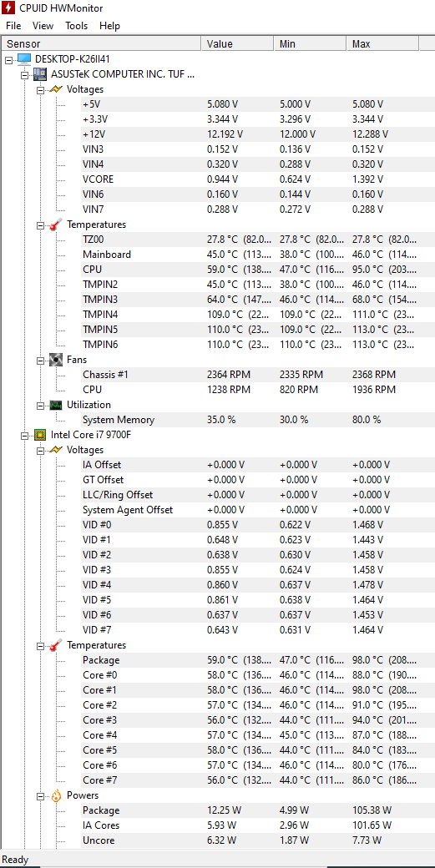Viewport: 435px width, 868px height.
Task: Click the Max column header
Action: [382, 43]
